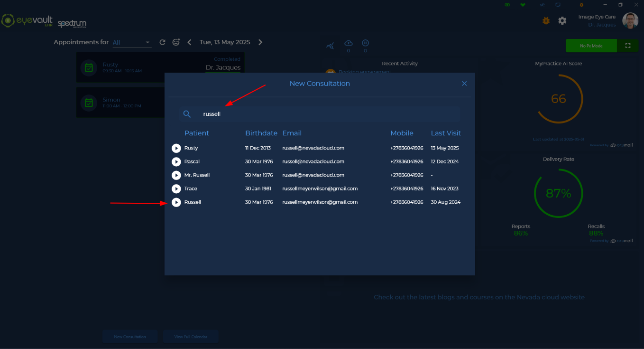The width and height of the screenshot is (644, 349).
Task: Click last visit '16 Nov 2023'
Action: click(445, 189)
